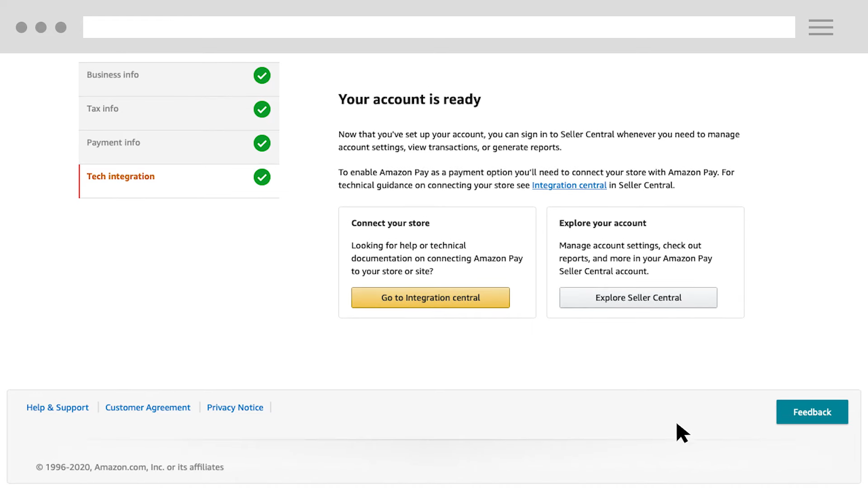
Task: Click paragraph starting 'To enable Amazon Pay'
Action: coord(536,179)
